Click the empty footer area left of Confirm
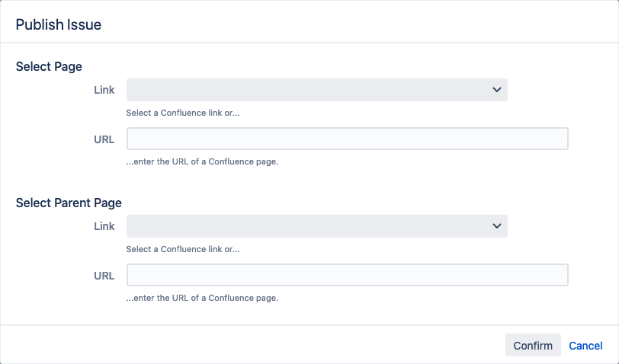Image resolution: width=619 pixels, height=364 pixels. (252, 345)
